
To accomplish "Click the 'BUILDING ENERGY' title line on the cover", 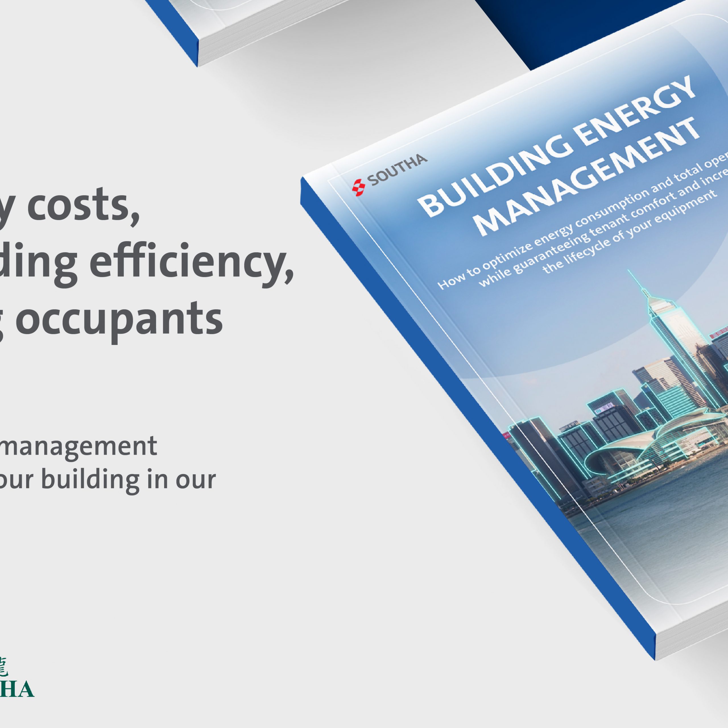I will pyautogui.click(x=557, y=146).
